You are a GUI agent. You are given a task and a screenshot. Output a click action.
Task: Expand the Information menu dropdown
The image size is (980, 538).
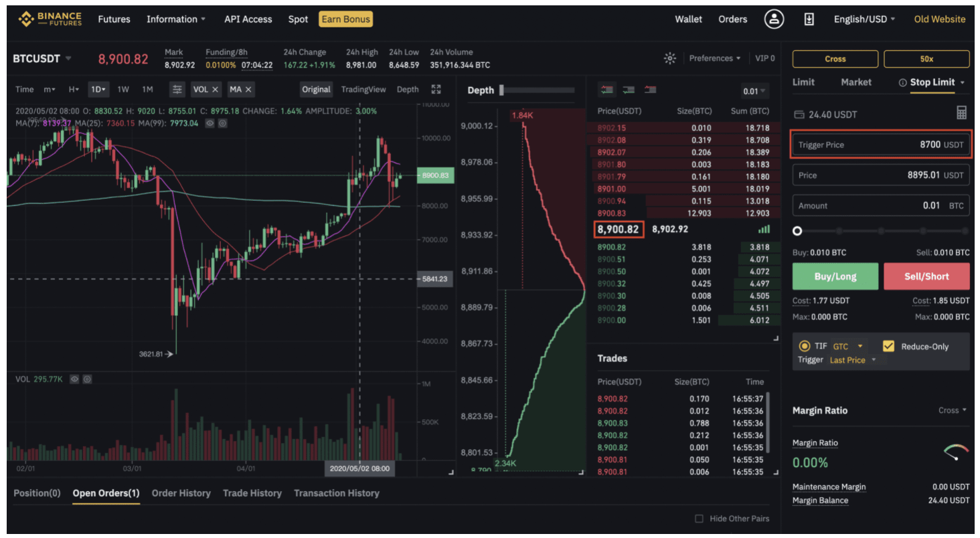pyautogui.click(x=176, y=19)
